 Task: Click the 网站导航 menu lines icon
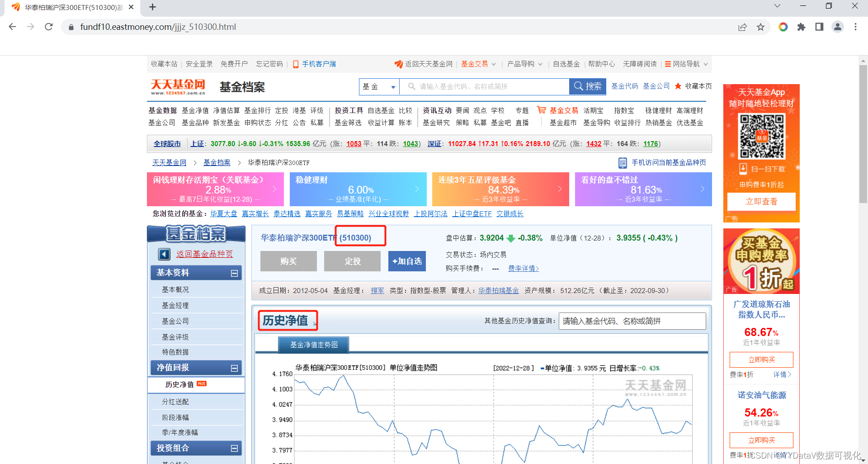667,64
